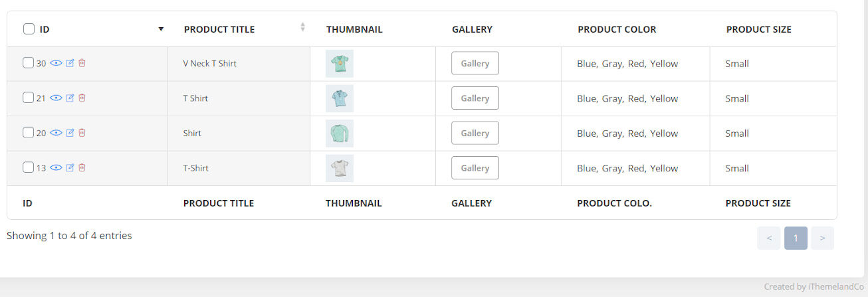Click the edit icon for product 13

click(x=70, y=167)
